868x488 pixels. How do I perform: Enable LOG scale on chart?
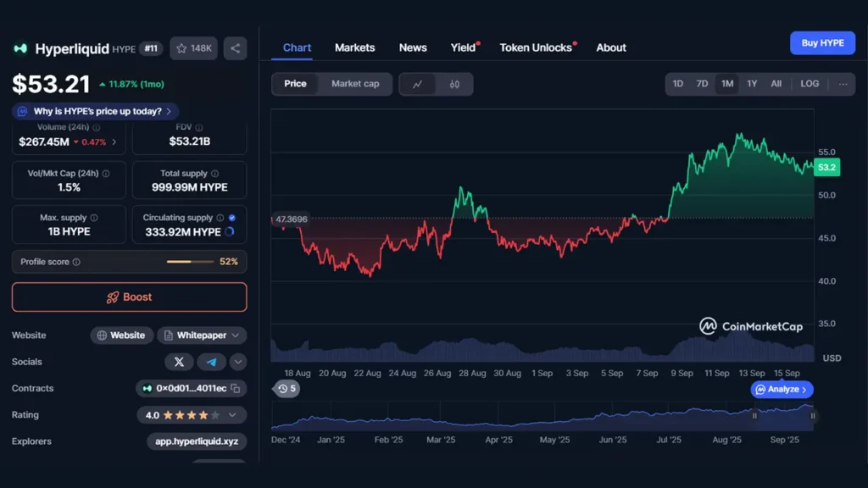[x=810, y=84]
